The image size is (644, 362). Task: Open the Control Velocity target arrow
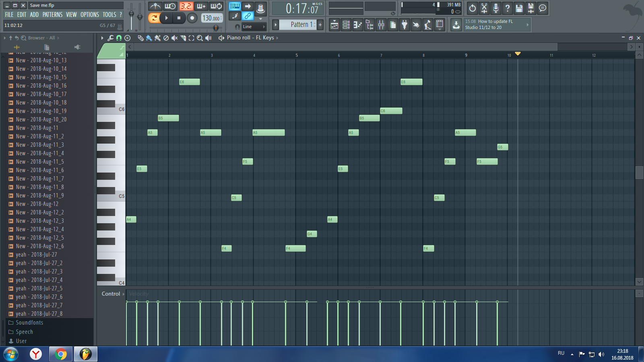pyautogui.click(x=124, y=294)
